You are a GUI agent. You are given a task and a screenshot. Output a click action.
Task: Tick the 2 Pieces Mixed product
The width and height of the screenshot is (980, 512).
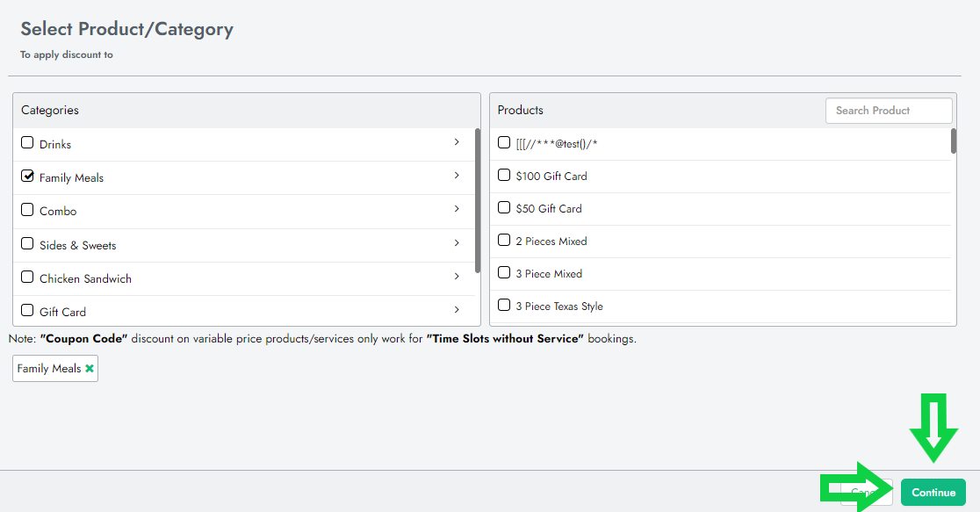(504, 241)
